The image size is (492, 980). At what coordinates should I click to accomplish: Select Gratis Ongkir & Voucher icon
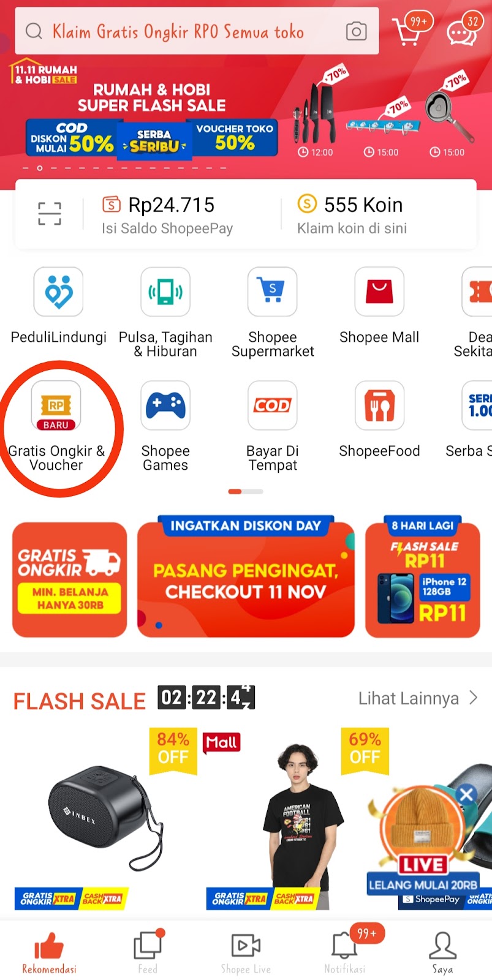pos(56,405)
